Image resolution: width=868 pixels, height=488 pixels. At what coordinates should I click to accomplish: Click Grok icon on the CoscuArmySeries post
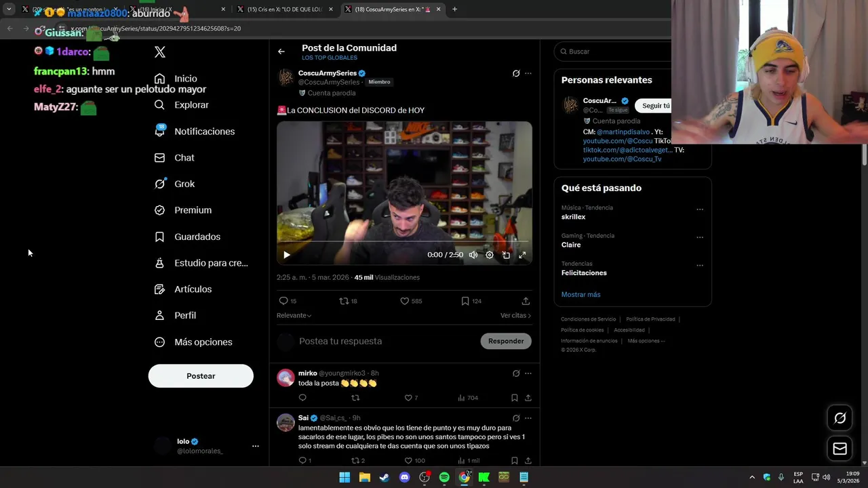(516, 73)
